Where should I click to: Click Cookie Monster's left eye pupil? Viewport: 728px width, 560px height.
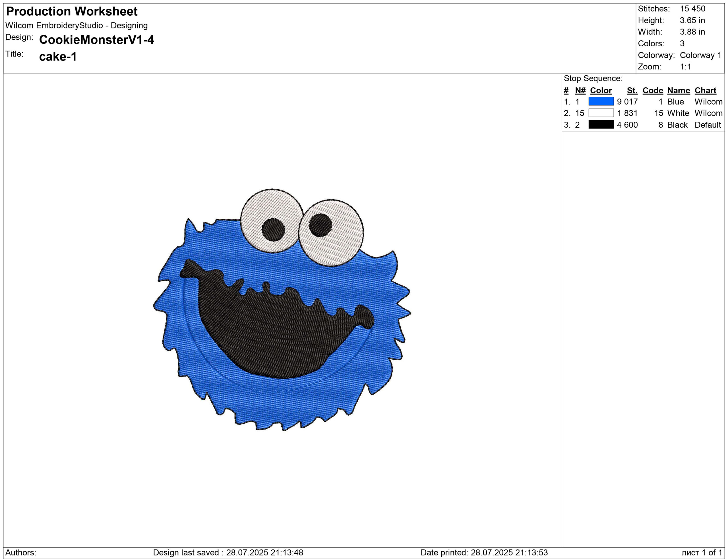[273, 229]
